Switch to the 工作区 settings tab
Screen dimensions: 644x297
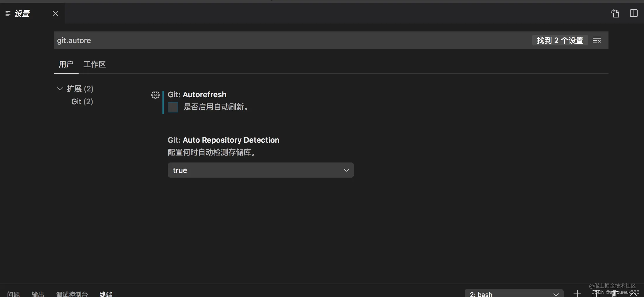click(x=95, y=64)
